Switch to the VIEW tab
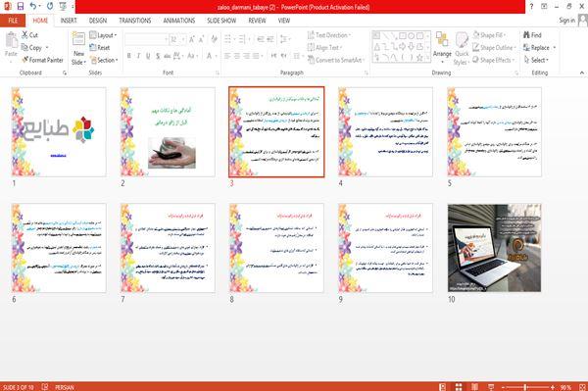This screenshot has height=391, width=588. 284,21
